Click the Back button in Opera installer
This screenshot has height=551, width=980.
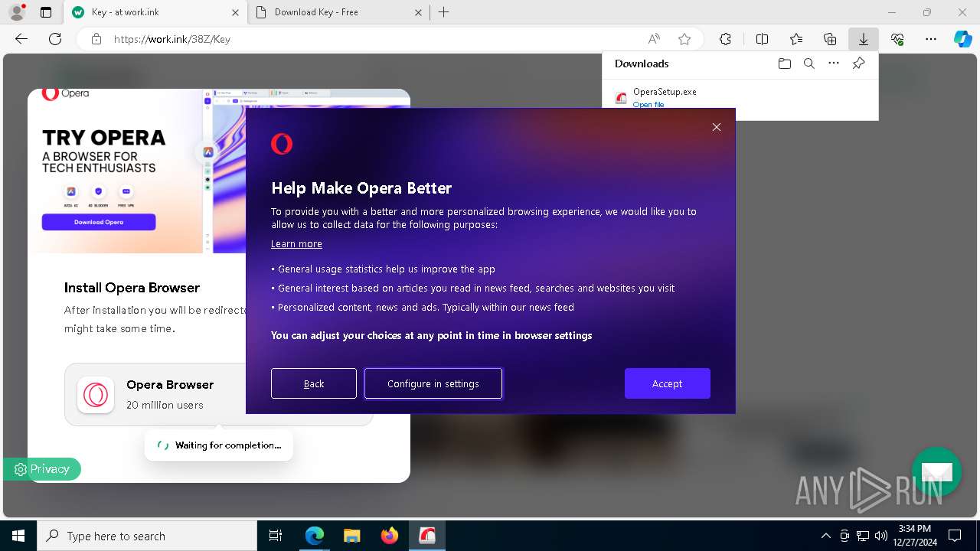pos(314,383)
